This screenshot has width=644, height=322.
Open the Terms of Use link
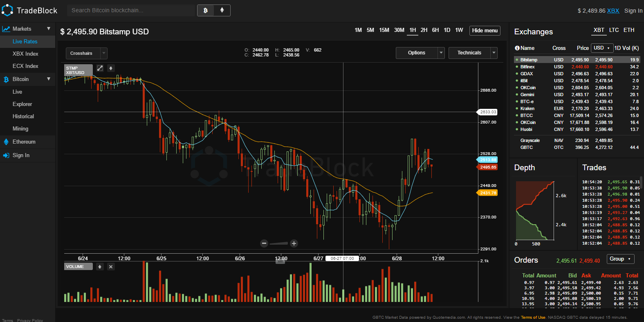click(x=533, y=317)
